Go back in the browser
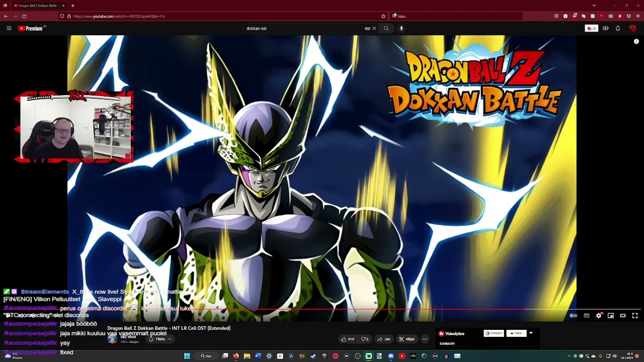The height and width of the screenshot is (362, 644). [x=6, y=16]
